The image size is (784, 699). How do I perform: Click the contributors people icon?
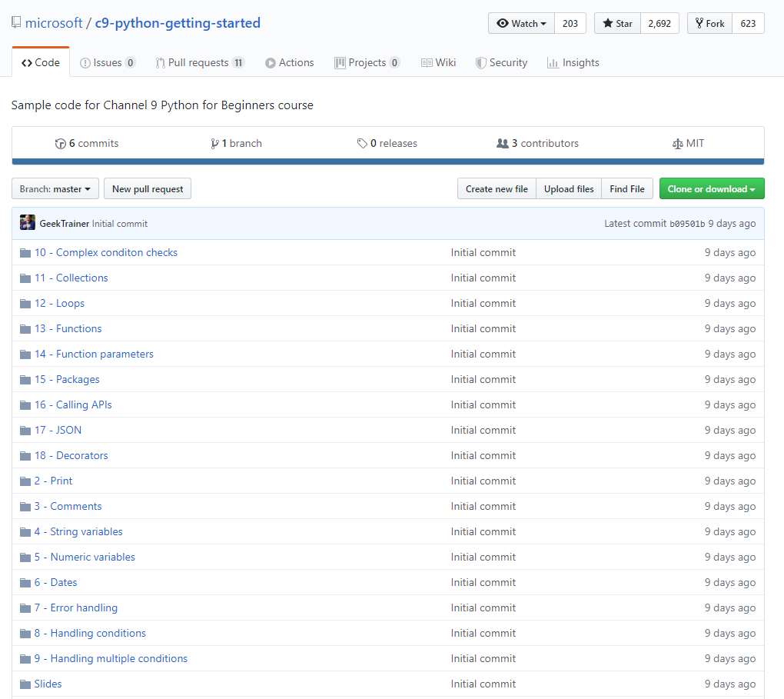tap(503, 144)
